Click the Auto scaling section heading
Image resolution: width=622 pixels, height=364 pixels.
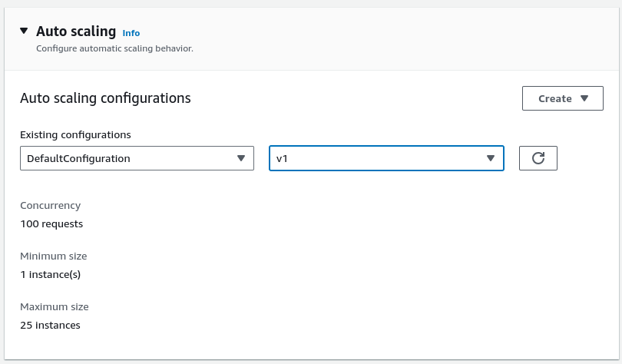click(x=76, y=31)
